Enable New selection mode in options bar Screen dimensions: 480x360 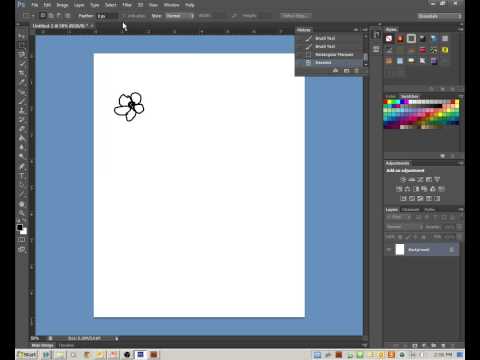click(43, 16)
